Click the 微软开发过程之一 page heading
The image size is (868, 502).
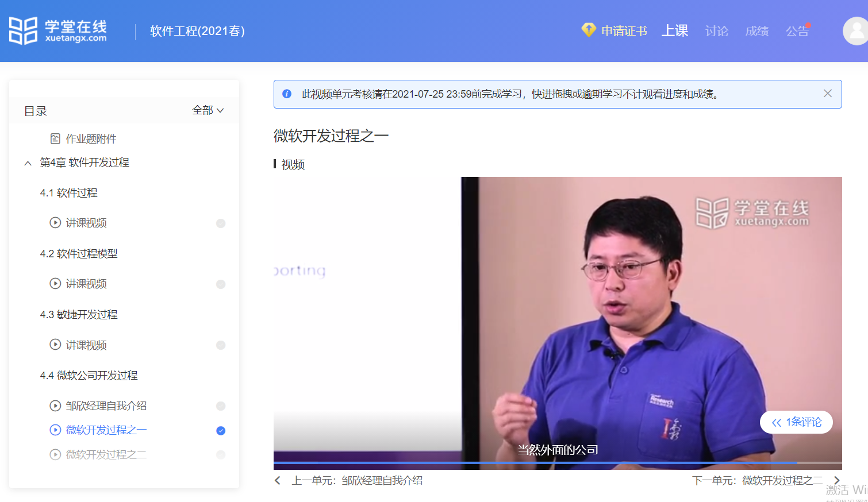pyautogui.click(x=331, y=136)
